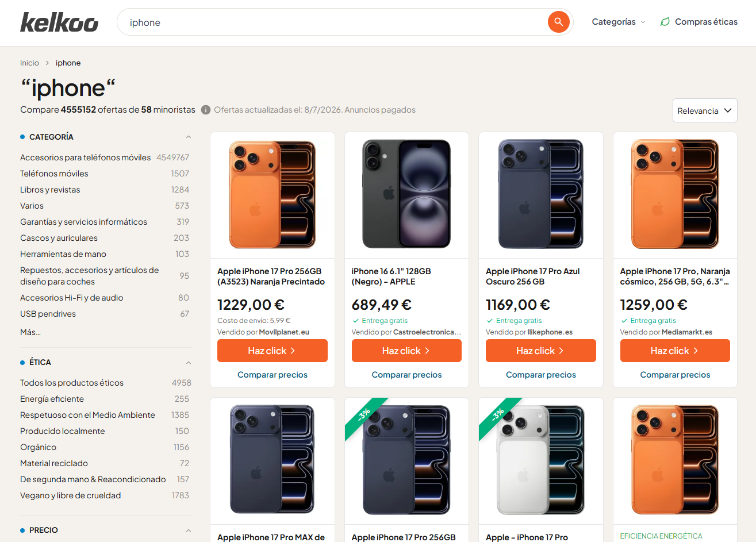756x542 pixels.
Task: Click the -3% discount ribbon on silver iPhone
Action: 498,415
